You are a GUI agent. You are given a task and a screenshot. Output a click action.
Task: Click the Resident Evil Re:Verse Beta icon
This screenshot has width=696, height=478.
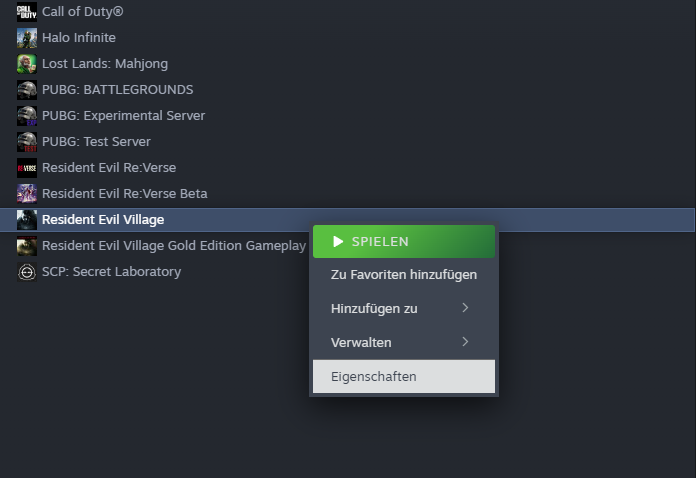(27, 194)
